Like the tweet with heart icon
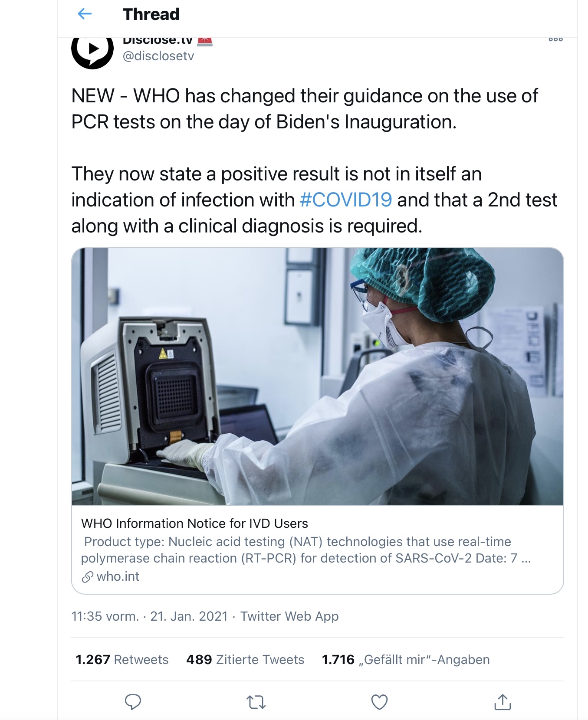The height and width of the screenshot is (720, 588). (x=379, y=702)
